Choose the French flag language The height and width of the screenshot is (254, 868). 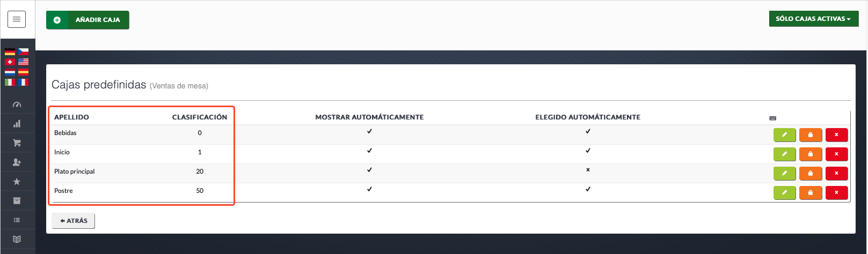(23, 82)
